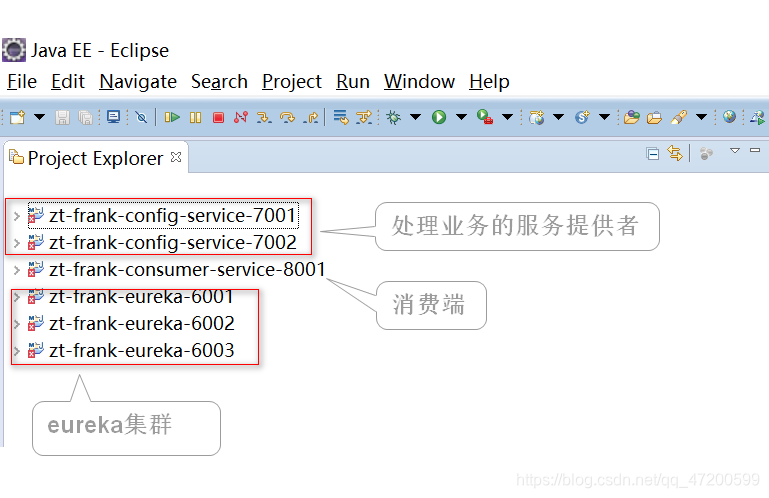Click the Suspend pause icon

[x=195, y=117]
